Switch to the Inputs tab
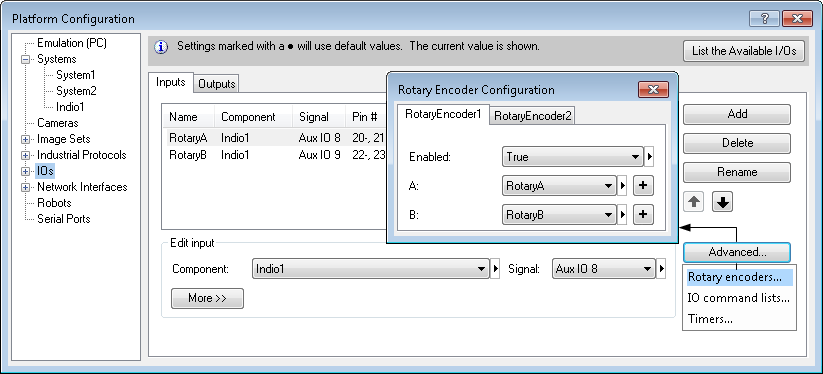Screen dimensions: 823x374 171,82
